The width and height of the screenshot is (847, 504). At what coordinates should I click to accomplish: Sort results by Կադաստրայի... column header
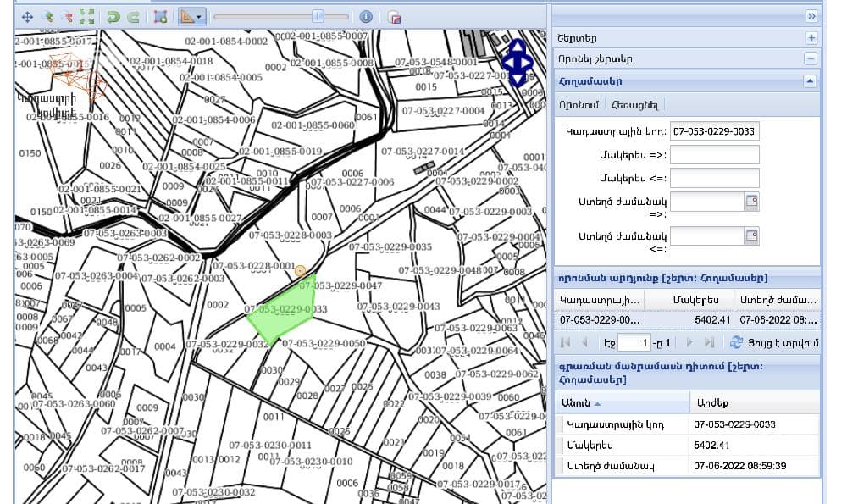click(x=600, y=300)
